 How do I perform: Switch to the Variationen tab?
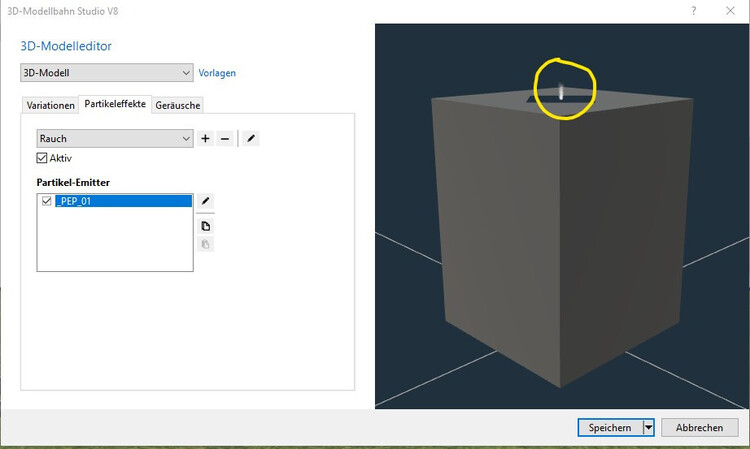pyautogui.click(x=51, y=105)
